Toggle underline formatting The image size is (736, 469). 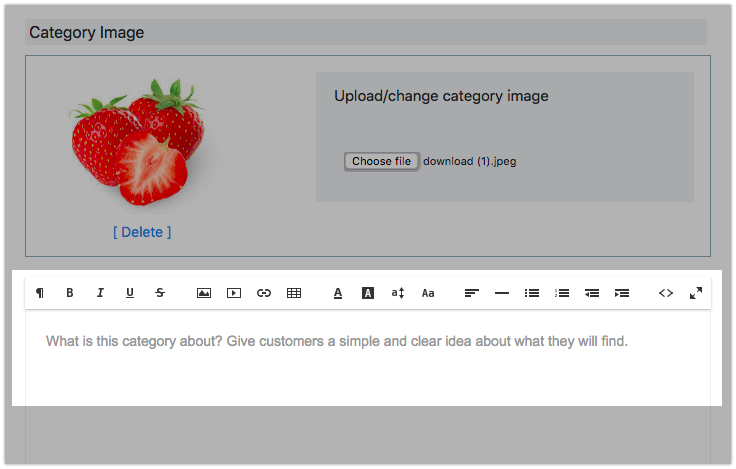point(130,293)
